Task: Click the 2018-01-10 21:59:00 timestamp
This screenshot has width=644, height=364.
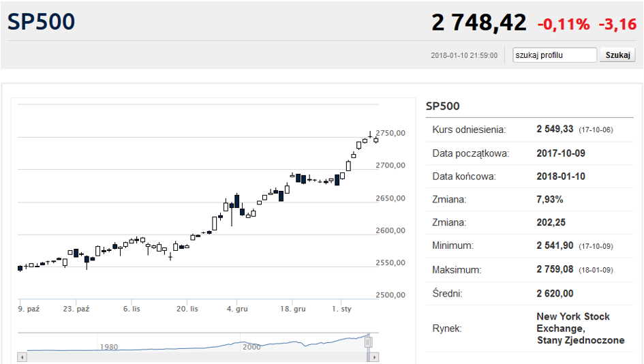Action: point(464,56)
